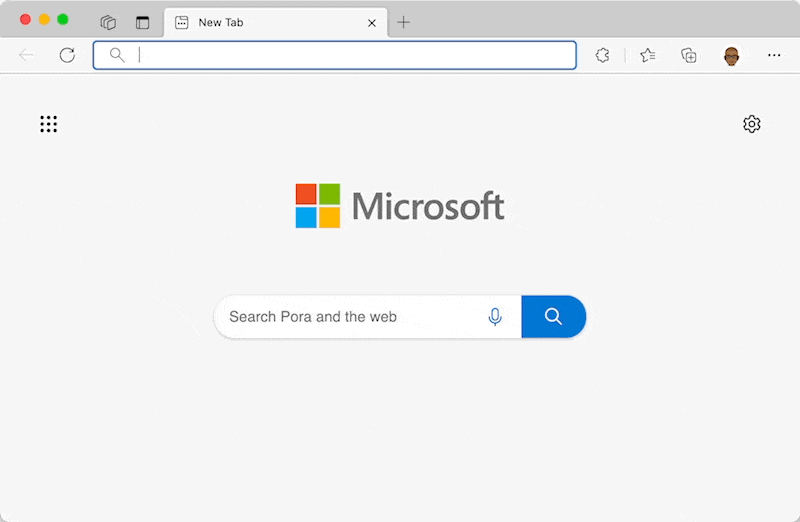
Task: Focus the address bar field
Action: (335, 55)
